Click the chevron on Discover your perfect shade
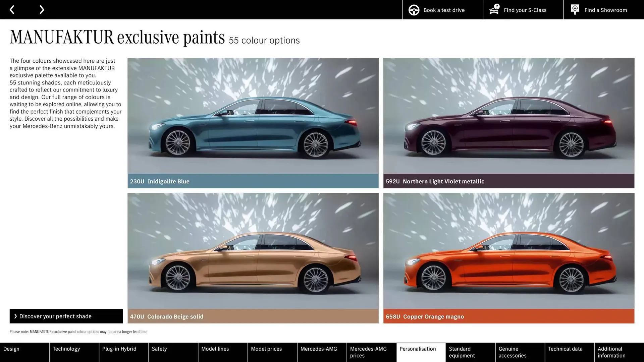 click(15, 316)
